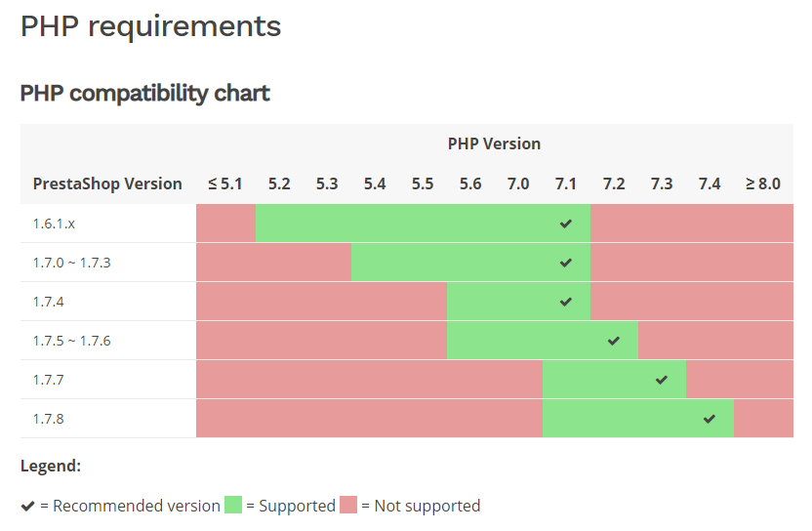Click the PHP Version table header
Viewport: 812px width, 531px height.
point(494,143)
